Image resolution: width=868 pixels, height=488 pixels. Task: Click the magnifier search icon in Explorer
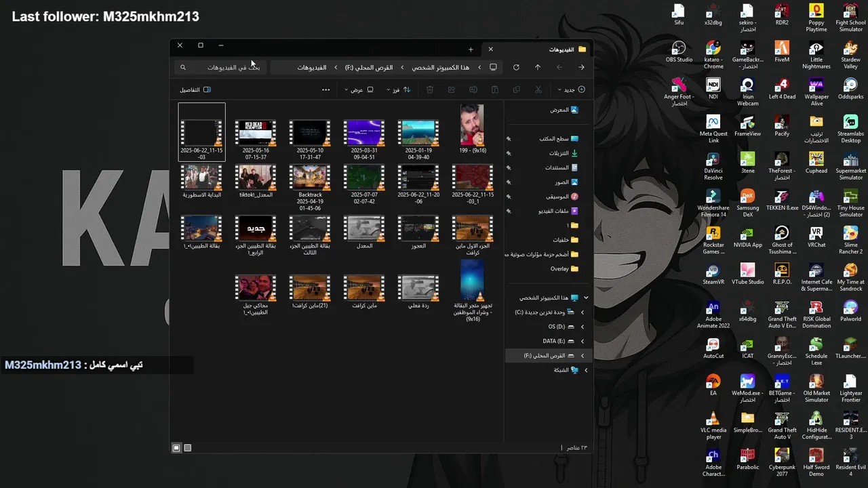pos(182,68)
